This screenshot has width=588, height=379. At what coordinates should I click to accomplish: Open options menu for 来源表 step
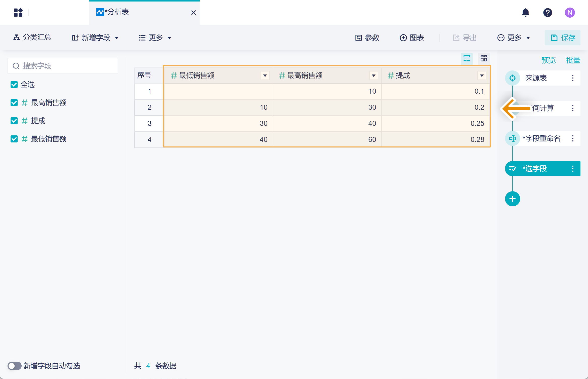(573, 78)
